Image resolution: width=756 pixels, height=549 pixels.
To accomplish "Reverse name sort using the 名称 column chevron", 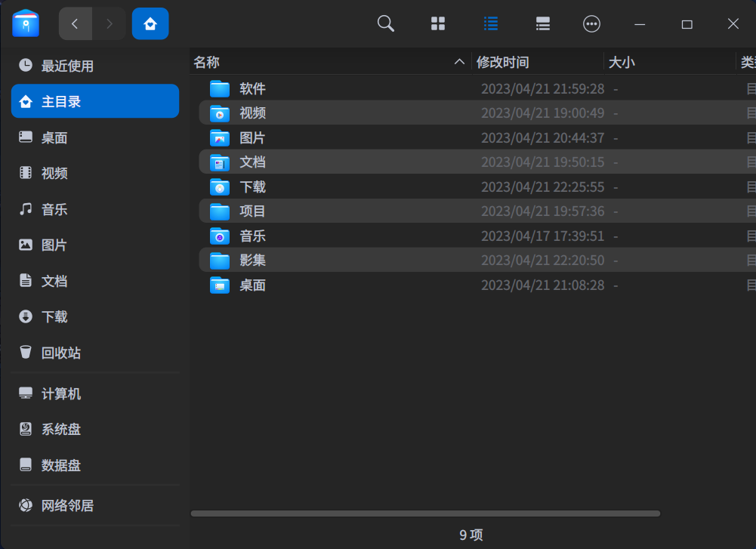I will tap(459, 62).
